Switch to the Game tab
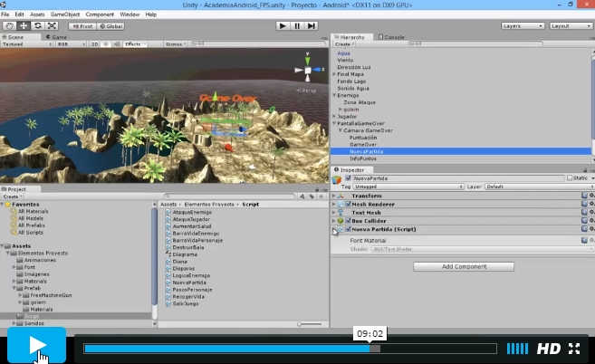This screenshot has width=595, height=364. 56,37
